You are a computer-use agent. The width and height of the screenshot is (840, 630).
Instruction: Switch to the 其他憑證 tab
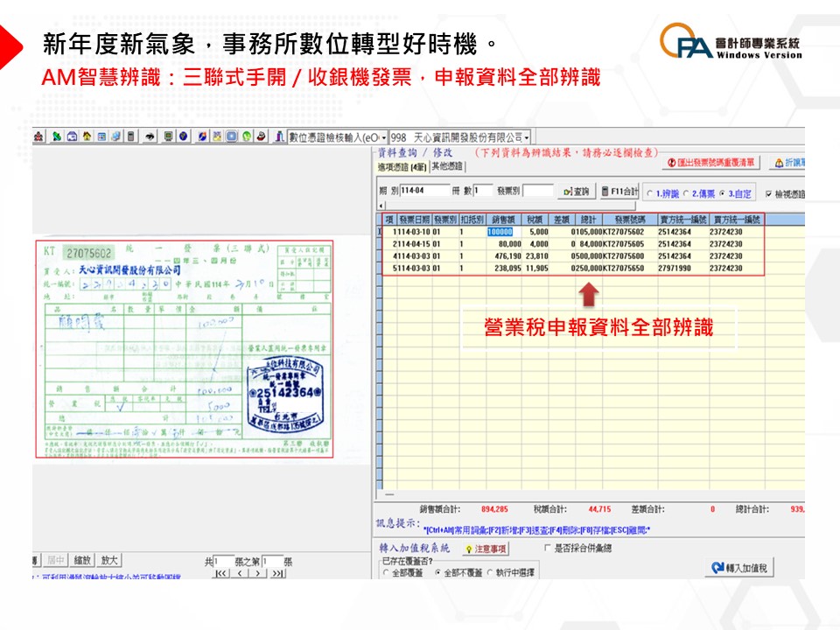446,166
